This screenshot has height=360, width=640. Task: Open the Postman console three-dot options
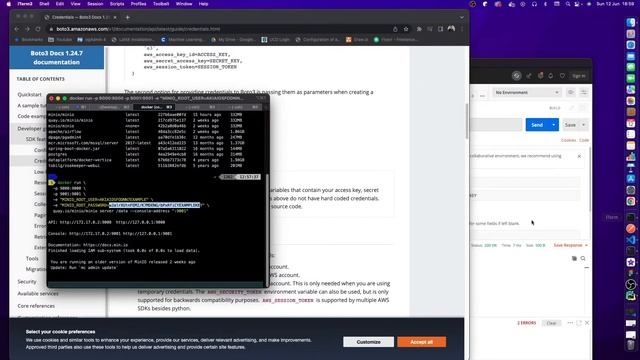point(570,323)
